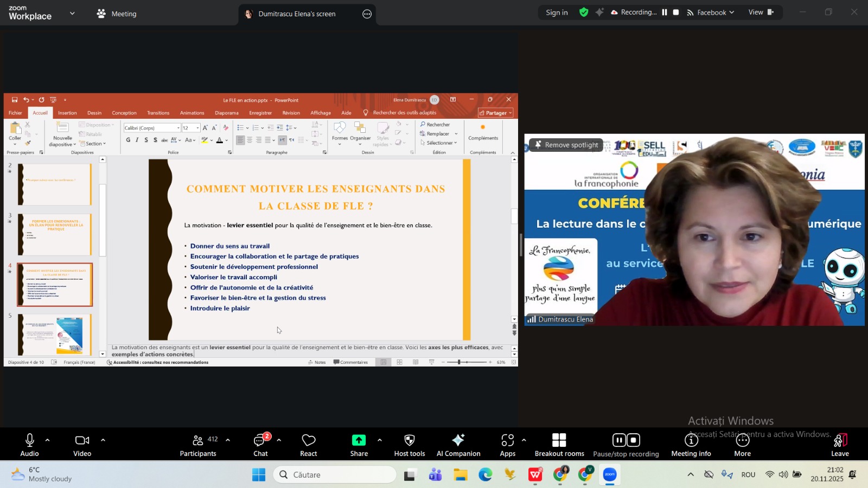Image resolution: width=868 pixels, height=488 pixels.
Task: Click the React heart icon
Action: pos(308,440)
